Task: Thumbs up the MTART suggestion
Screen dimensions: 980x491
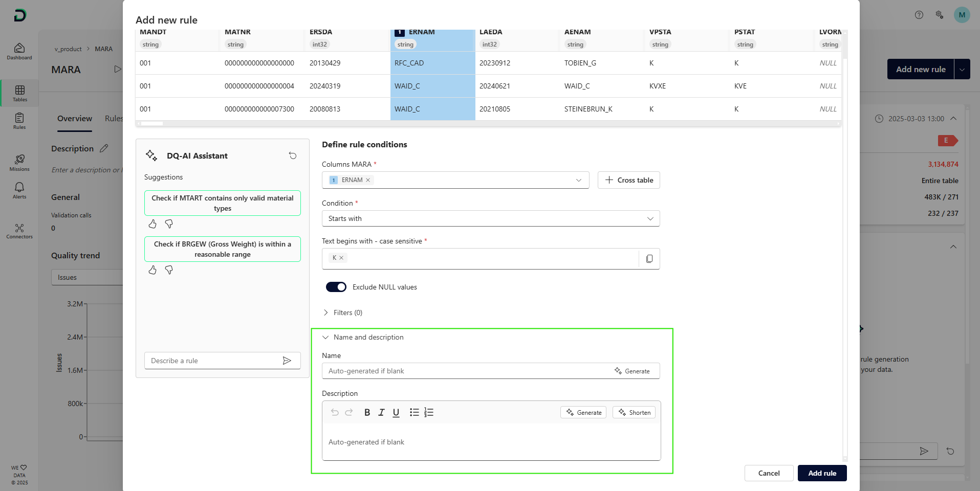Action: click(153, 224)
